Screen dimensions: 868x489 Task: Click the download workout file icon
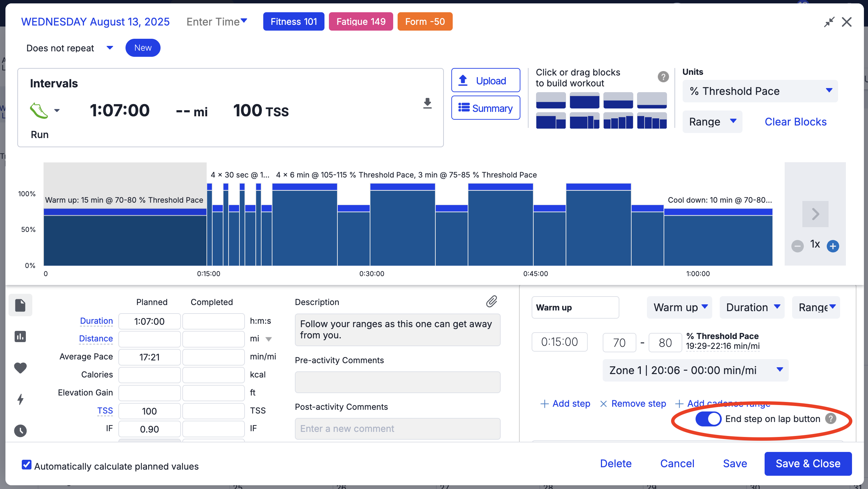point(428,103)
